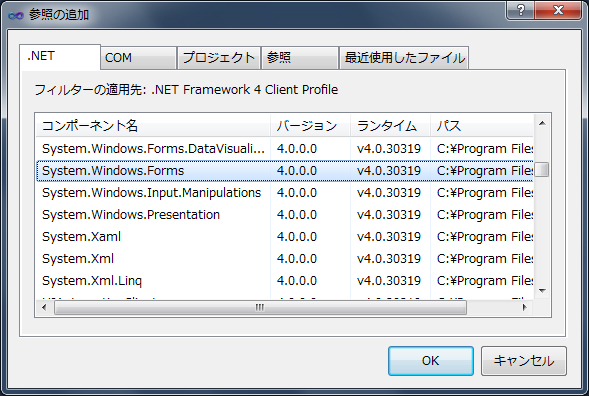Switch to the .NET tab

click(60, 57)
